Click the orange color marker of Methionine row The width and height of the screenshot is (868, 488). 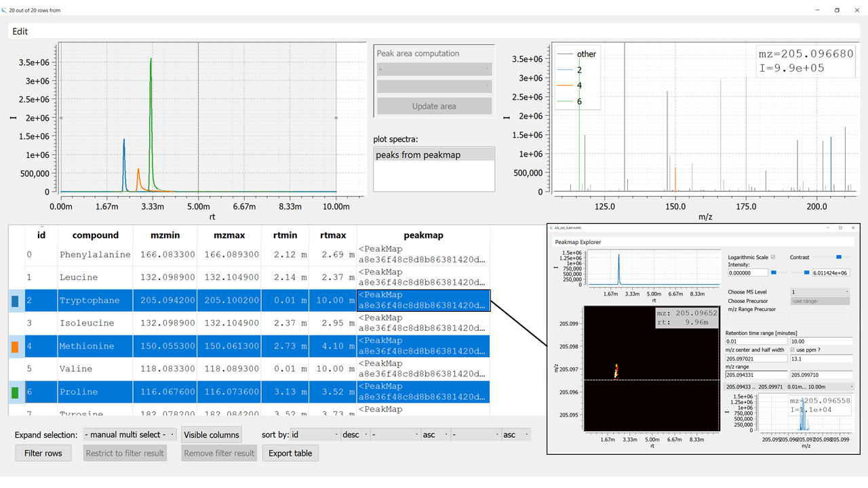tap(15, 347)
